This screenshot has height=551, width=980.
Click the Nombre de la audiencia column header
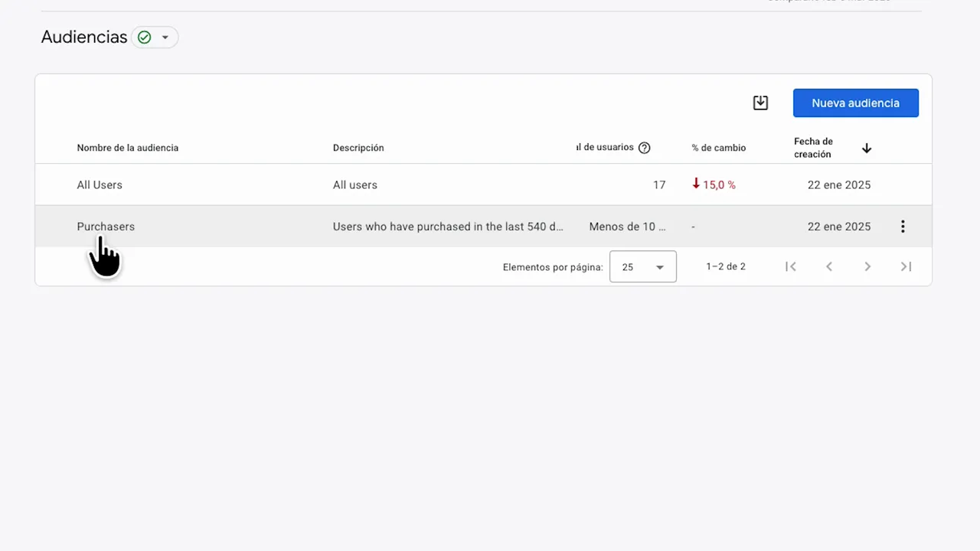128,148
